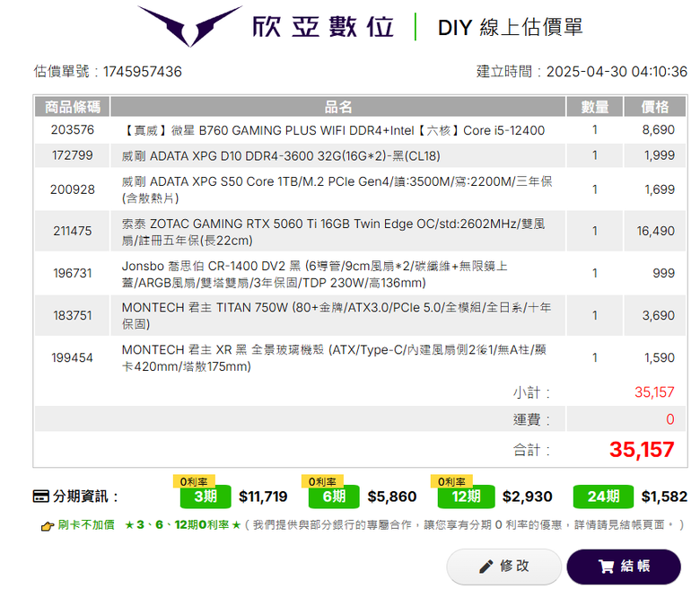Select the 12期 installment badge
The image size is (700, 598).
pyautogui.click(x=466, y=497)
